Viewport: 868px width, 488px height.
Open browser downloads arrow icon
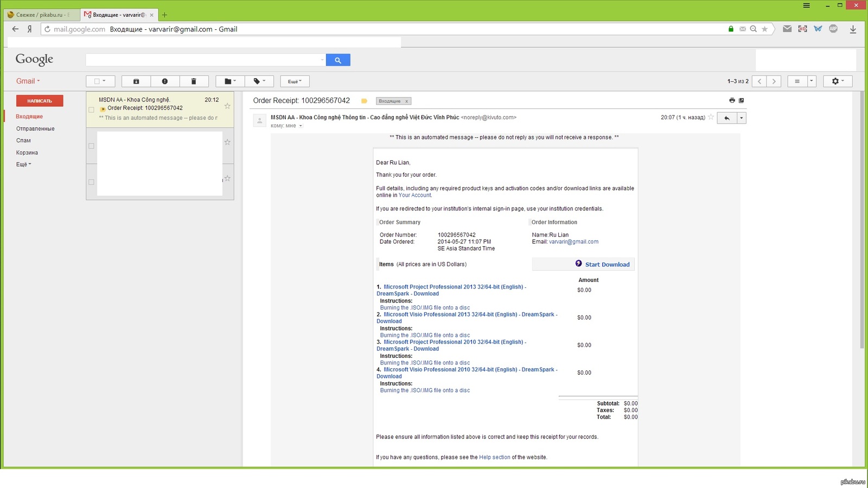pyautogui.click(x=853, y=29)
